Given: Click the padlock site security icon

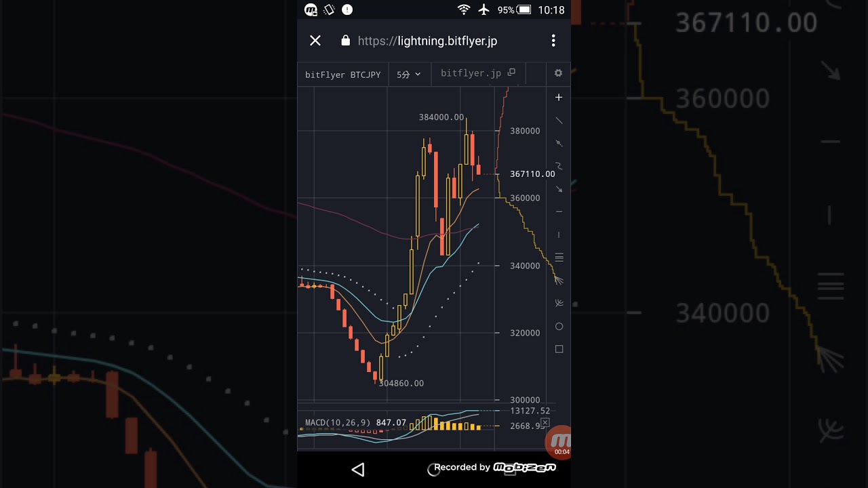Looking at the screenshot, I should pyautogui.click(x=346, y=41).
